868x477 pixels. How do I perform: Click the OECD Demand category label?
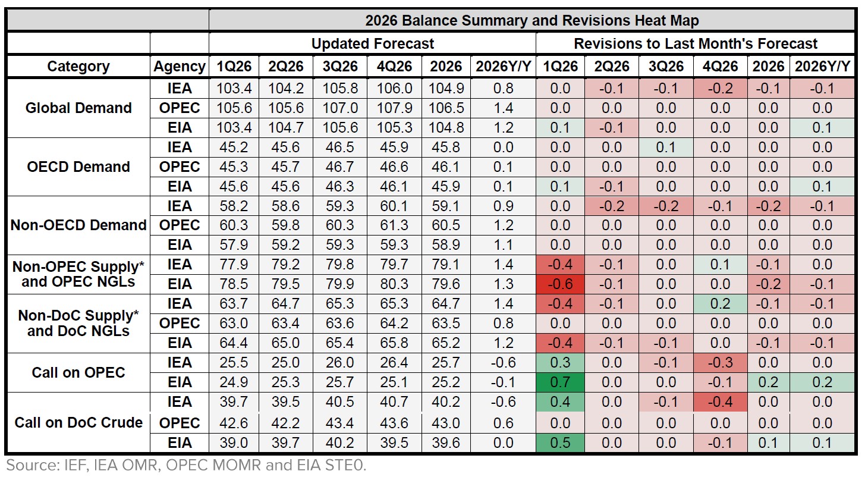pyautogui.click(x=78, y=167)
